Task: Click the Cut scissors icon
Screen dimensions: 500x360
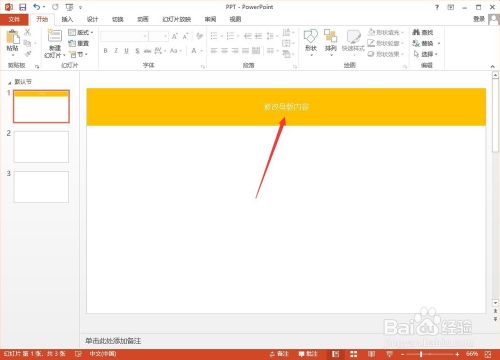Action: pos(28,32)
